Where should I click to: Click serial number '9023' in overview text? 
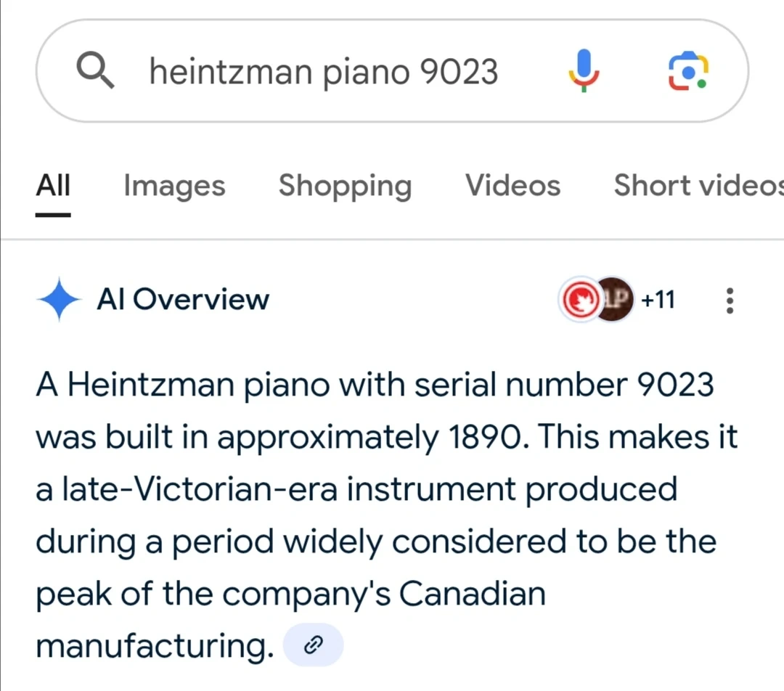click(x=675, y=385)
